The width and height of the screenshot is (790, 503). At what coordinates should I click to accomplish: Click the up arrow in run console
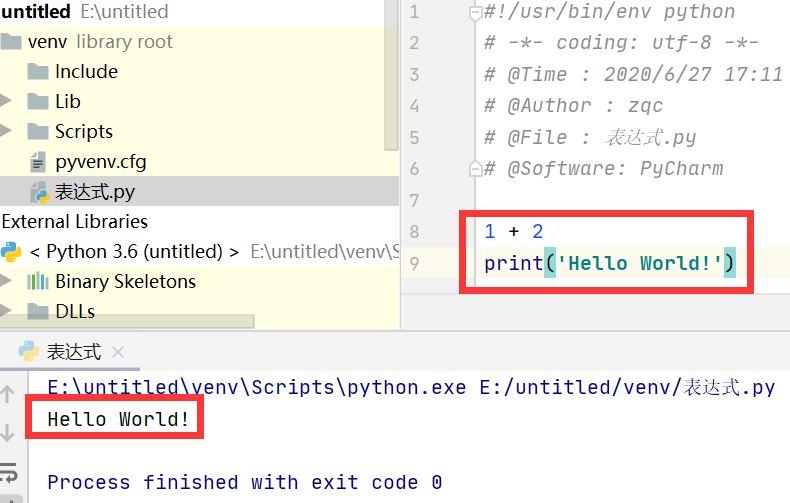pyautogui.click(x=7, y=393)
